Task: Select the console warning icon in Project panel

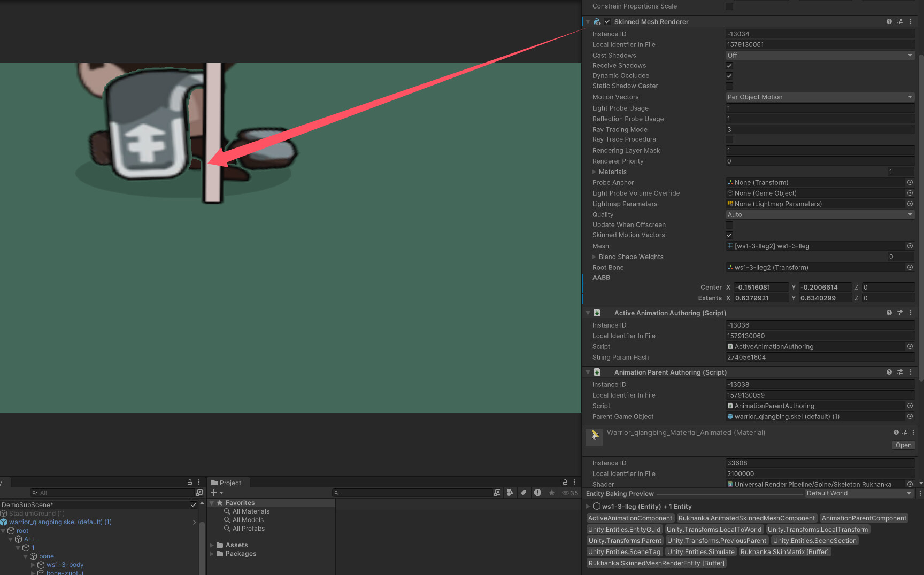Action: pos(538,493)
